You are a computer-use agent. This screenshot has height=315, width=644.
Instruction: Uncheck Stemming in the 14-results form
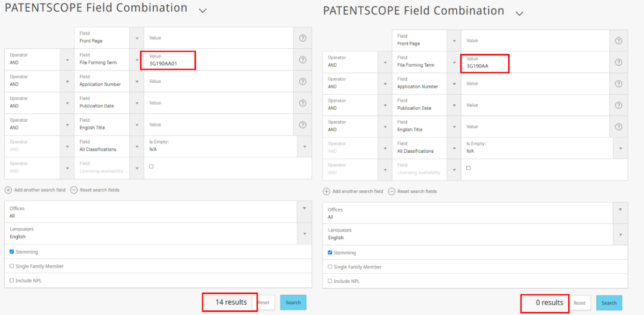point(11,252)
